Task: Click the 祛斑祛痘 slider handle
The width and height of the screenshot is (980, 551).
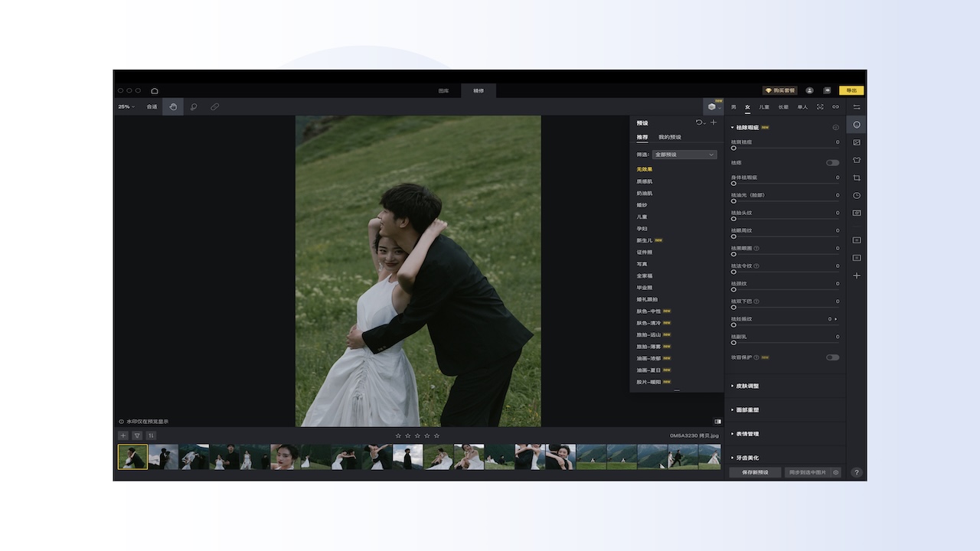Action: 733,148
